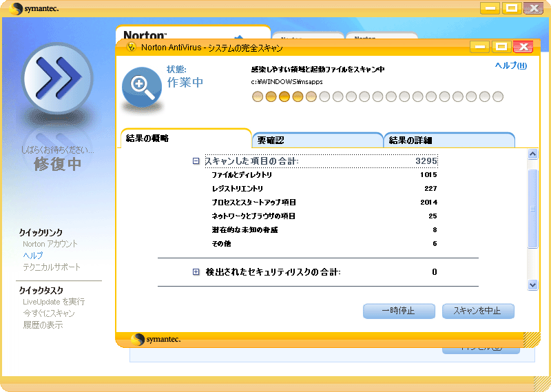Open the ヘルプ(H) link in the scan window

[511, 65]
